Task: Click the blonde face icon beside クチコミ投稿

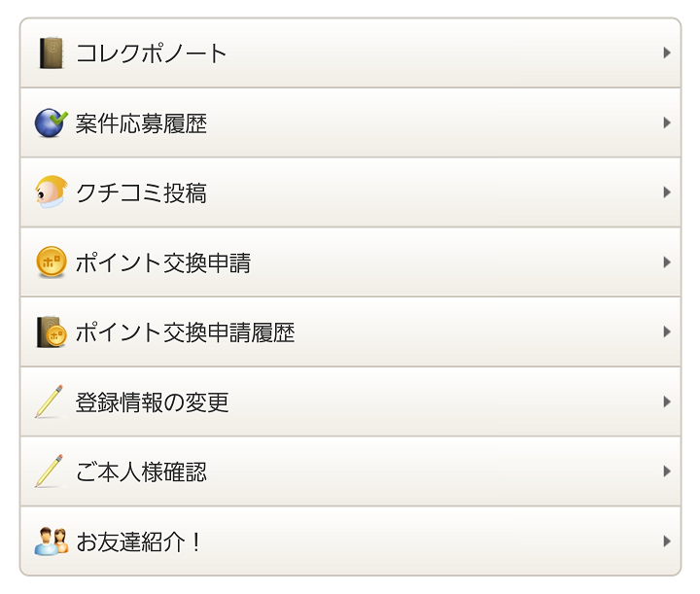Action: pyautogui.click(x=51, y=192)
